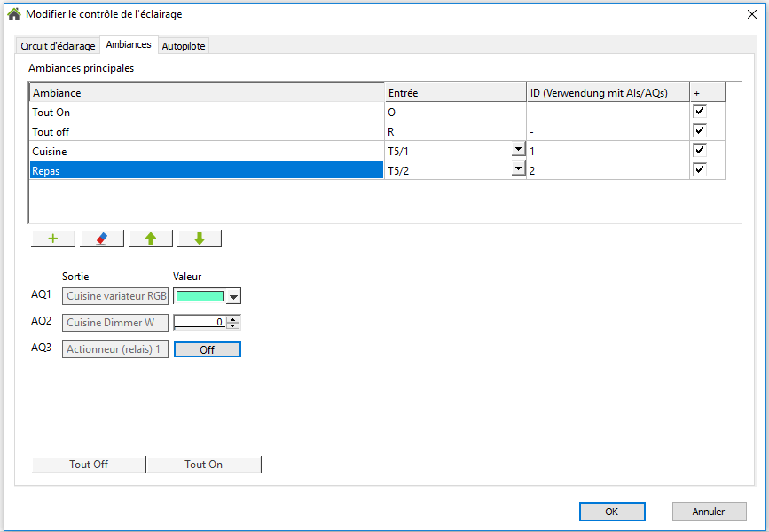The height and width of the screenshot is (532, 769).
Task: Click the Cuisine Dimmer W value field
Action: point(200,323)
